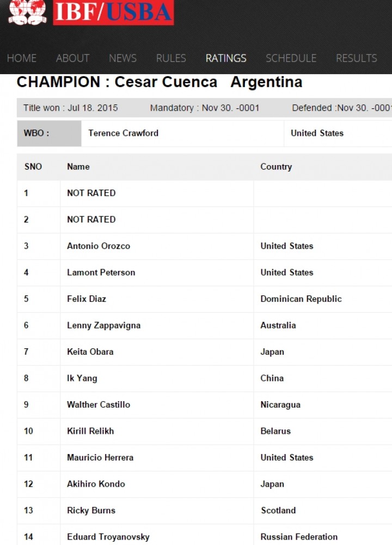The width and height of the screenshot is (392, 545).
Task: View the SCHEDULE page
Action: [x=291, y=58]
